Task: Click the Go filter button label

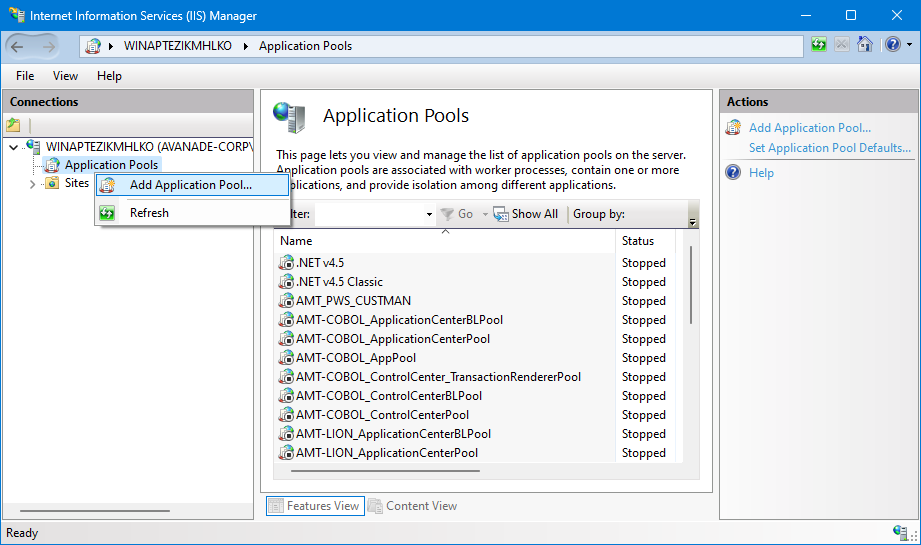Action: [x=465, y=214]
